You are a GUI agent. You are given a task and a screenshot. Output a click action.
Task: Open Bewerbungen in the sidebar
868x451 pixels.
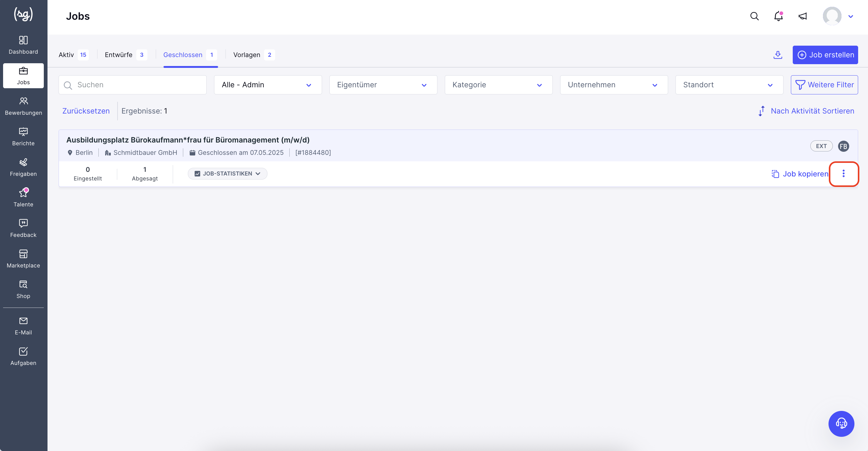(x=23, y=106)
